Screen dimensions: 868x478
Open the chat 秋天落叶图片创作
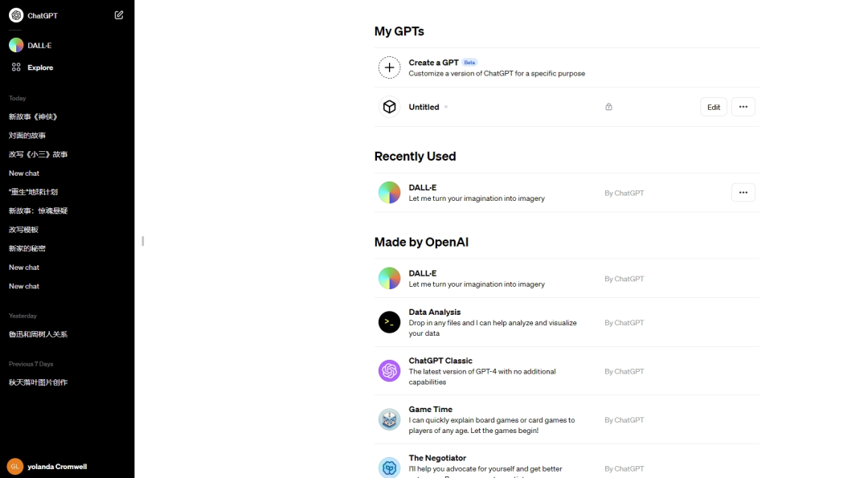coord(38,382)
